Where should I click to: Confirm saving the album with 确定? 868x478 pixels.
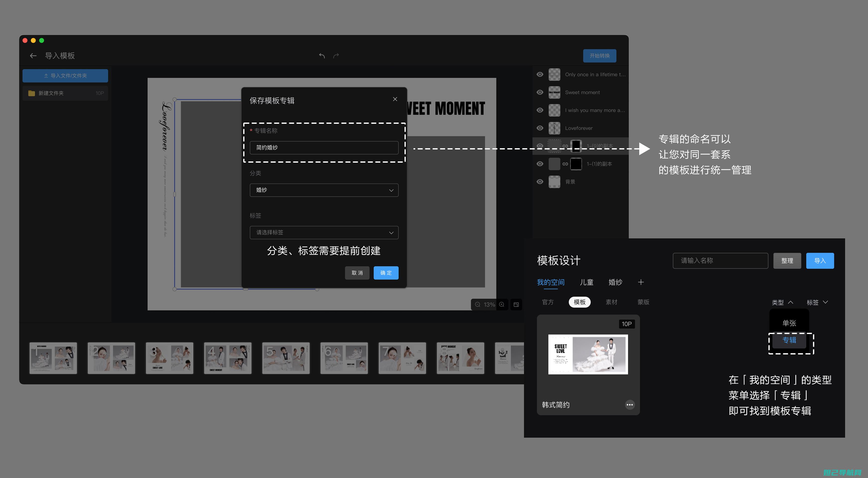pyautogui.click(x=386, y=273)
